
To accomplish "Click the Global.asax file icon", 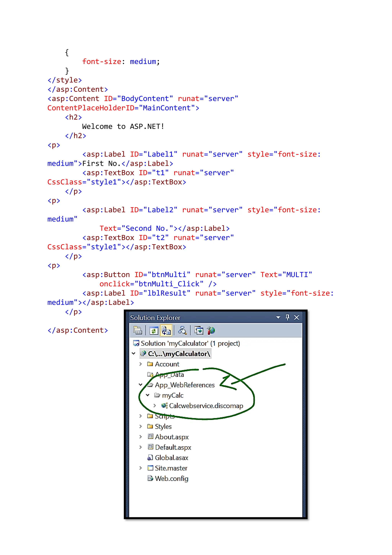I will (150, 458).
